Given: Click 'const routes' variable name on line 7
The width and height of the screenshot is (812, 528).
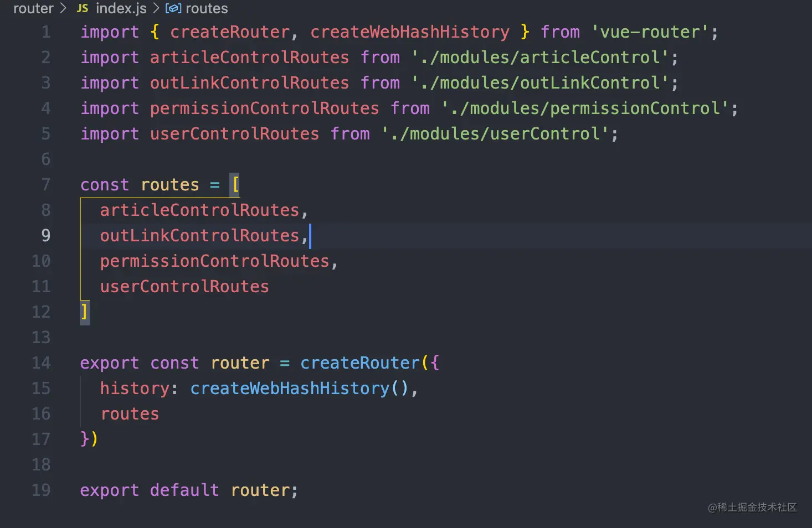Looking at the screenshot, I should [x=169, y=185].
